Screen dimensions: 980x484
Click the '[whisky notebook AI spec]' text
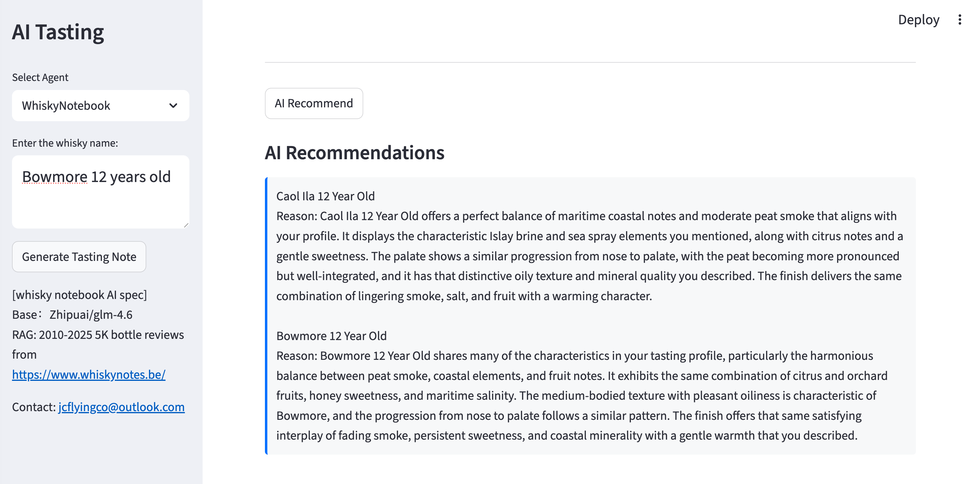click(79, 295)
